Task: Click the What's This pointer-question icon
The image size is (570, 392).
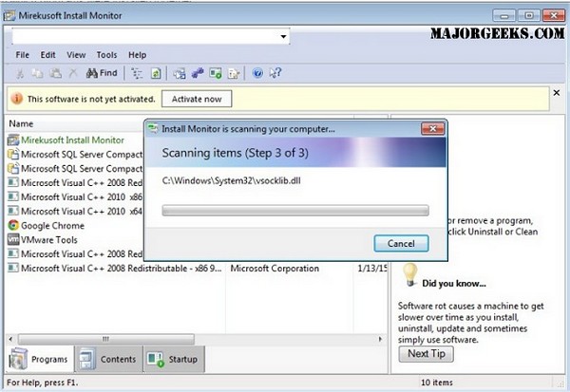Action: [275, 73]
